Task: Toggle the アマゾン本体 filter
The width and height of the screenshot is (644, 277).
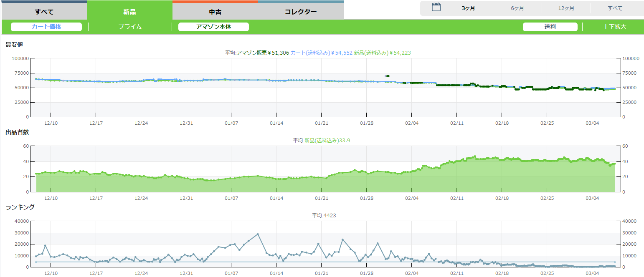Action: [213, 27]
